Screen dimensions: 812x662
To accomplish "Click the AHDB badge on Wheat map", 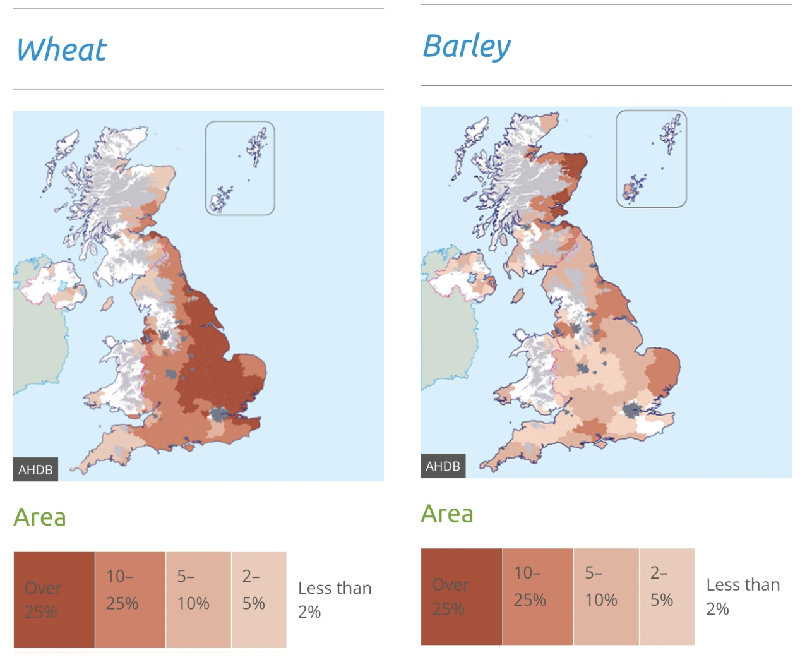I will (35, 469).
